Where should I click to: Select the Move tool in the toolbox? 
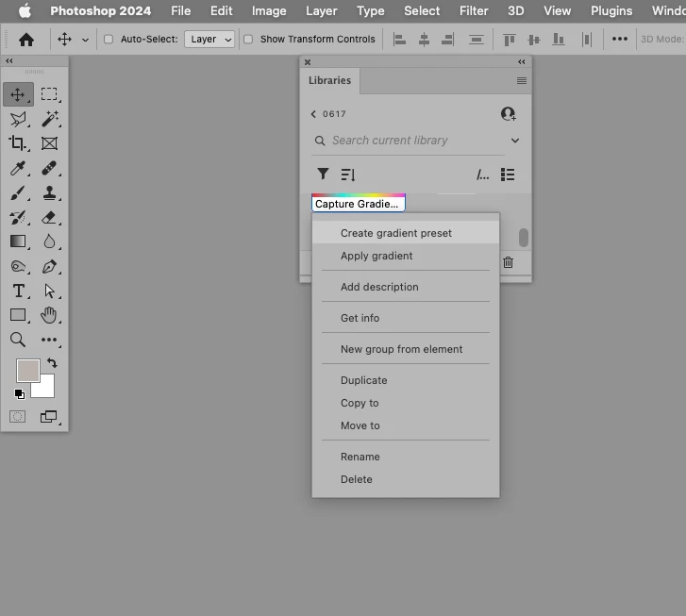pos(18,94)
